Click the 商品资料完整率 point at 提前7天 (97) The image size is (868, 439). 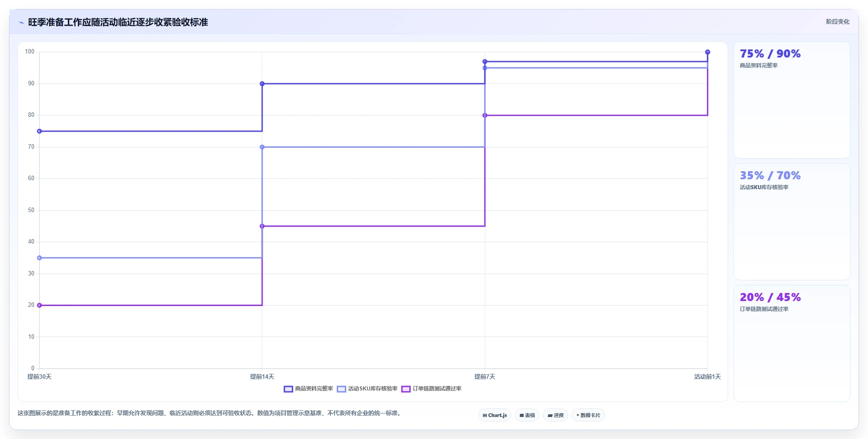click(485, 62)
